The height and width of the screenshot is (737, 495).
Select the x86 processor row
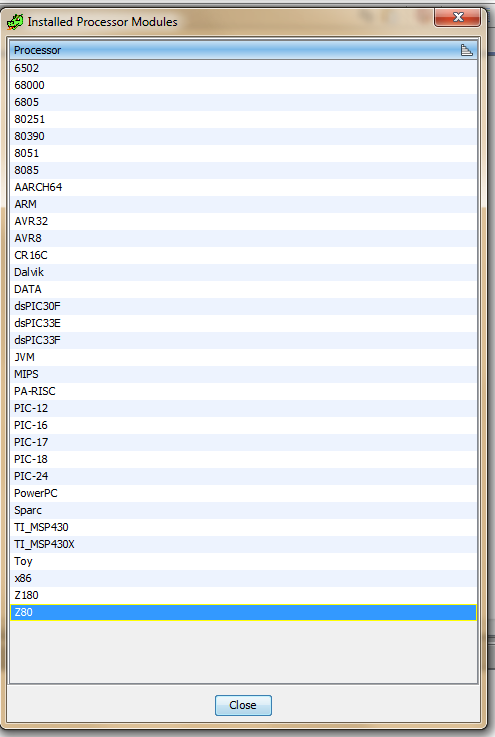click(243, 578)
